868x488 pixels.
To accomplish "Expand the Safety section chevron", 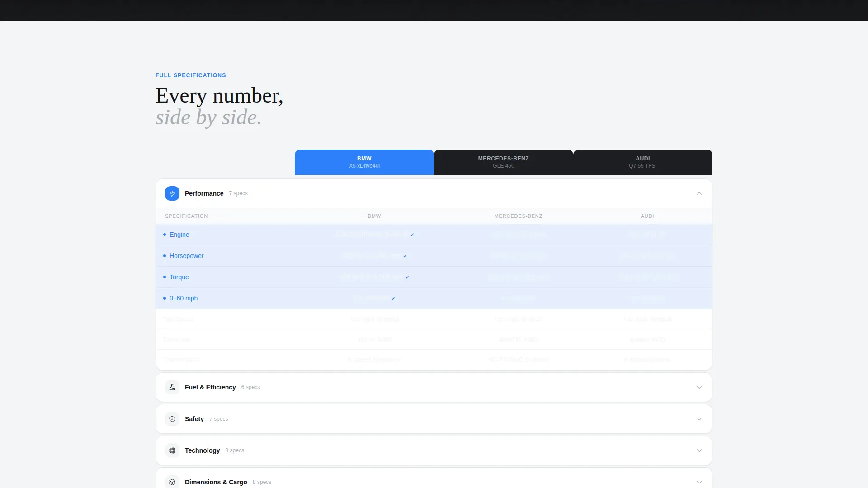I will (x=699, y=419).
